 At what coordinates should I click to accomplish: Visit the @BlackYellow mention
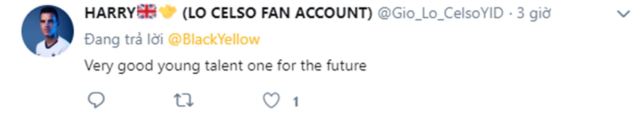point(214,39)
